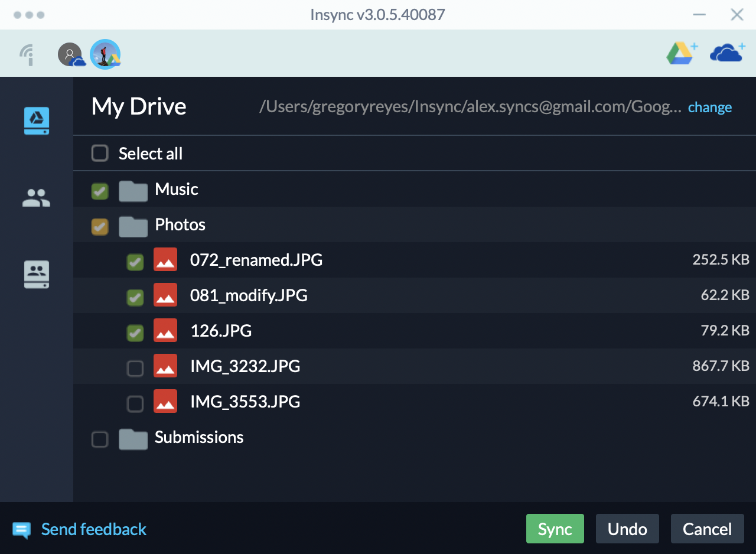Enable syncing for the Submissions folder
Screen dimensions: 756x554
99,437
